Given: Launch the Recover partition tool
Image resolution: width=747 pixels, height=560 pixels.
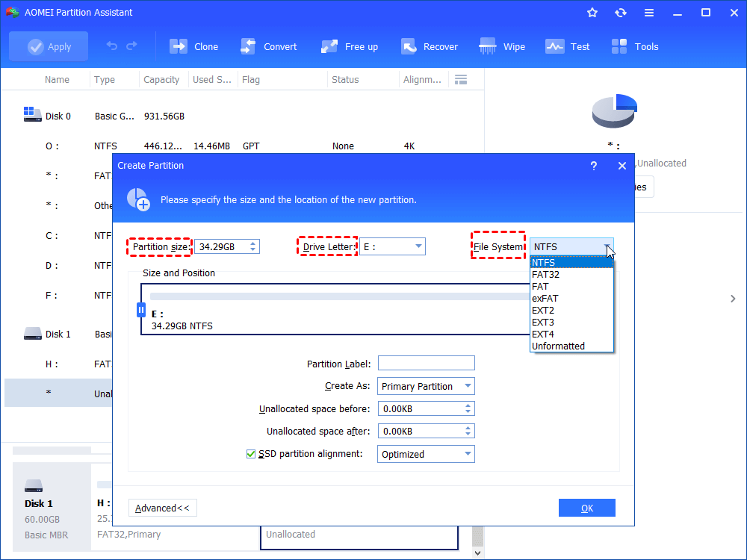Looking at the screenshot, I should (430, 46).
